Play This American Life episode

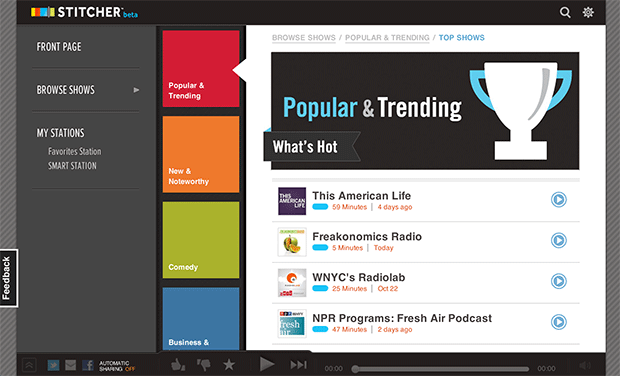point(559,200)
